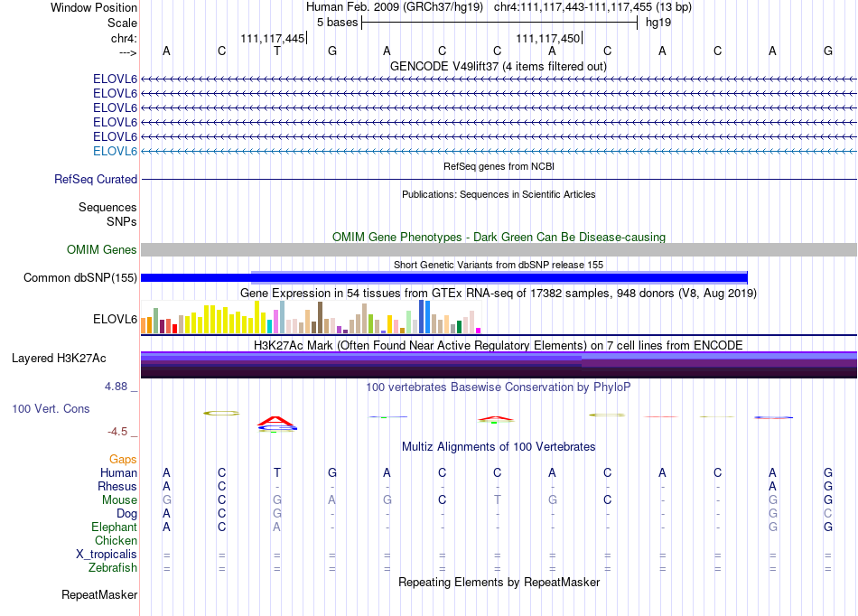Click the Common dbSNP(155) label
858x616 pixels.
pyautogui.click(x=79, y=278)
